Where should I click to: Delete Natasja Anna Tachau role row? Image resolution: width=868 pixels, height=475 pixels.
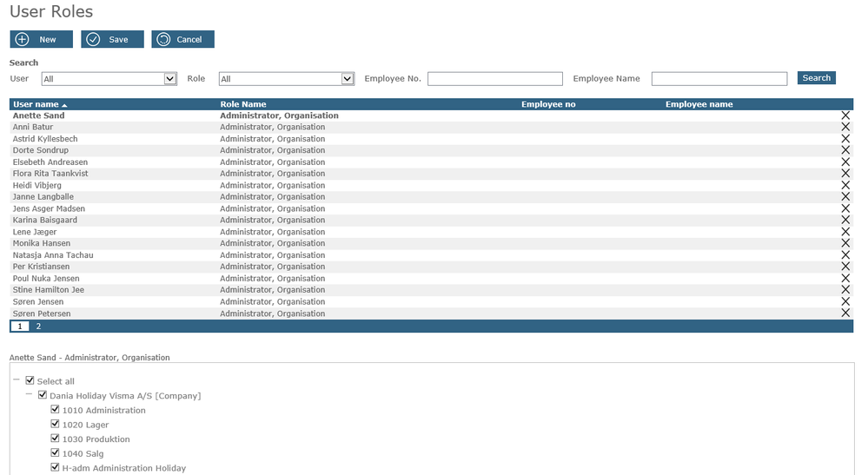[x=845, y=255]
